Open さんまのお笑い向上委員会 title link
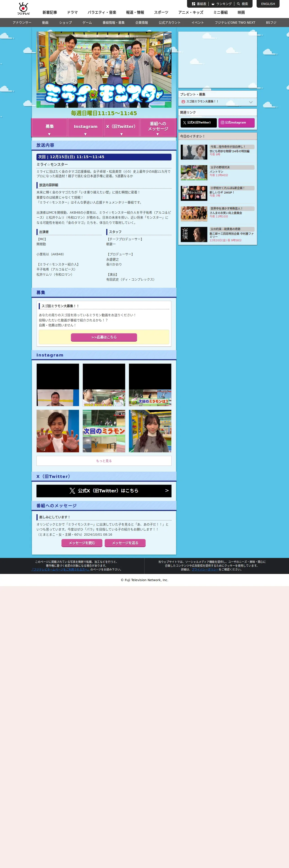The image size is (289, 868). [226, 213]
